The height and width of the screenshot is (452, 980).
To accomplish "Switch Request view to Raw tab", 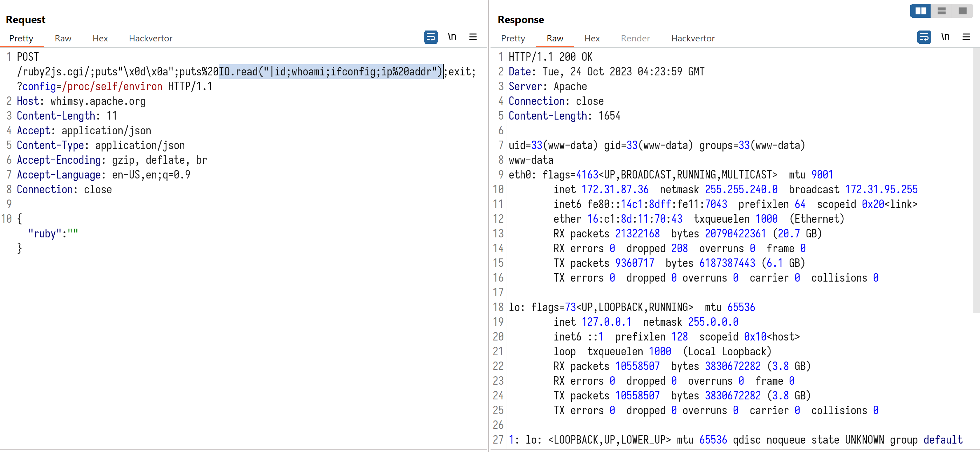I will tap(63, 39).
